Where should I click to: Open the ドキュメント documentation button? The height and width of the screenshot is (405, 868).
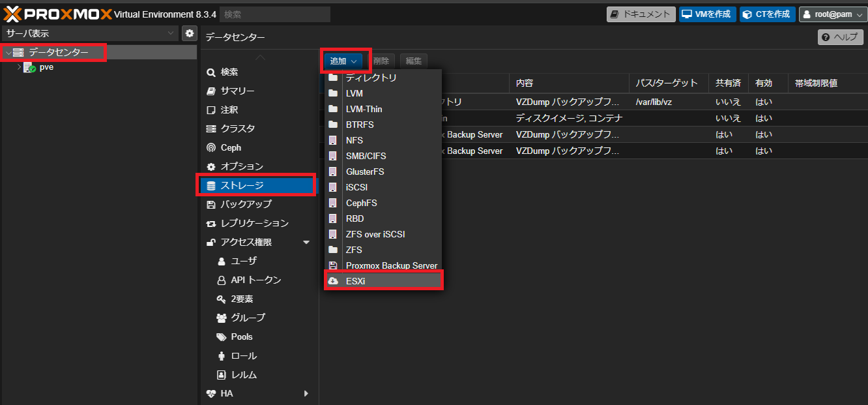pos(641,14)
